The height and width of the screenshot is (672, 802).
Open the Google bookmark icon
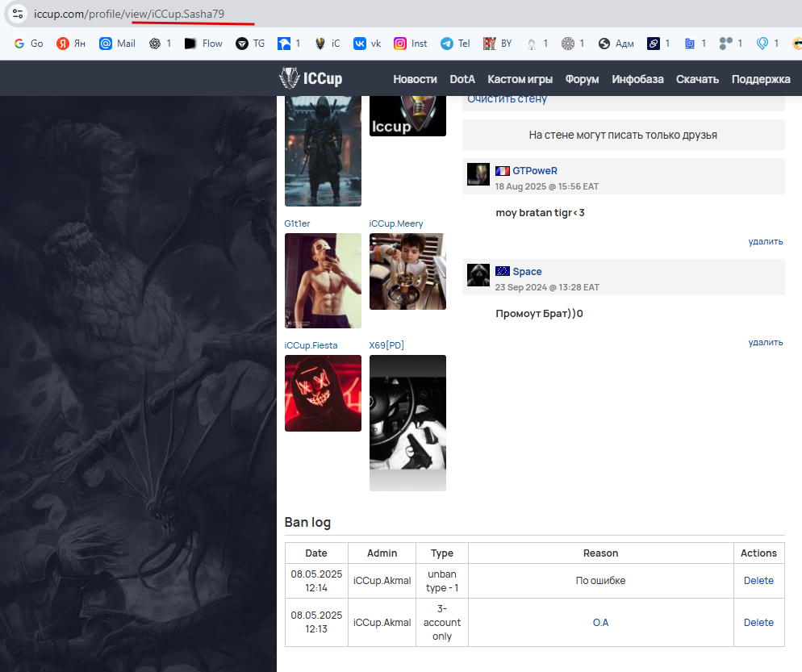click(19, 44)
